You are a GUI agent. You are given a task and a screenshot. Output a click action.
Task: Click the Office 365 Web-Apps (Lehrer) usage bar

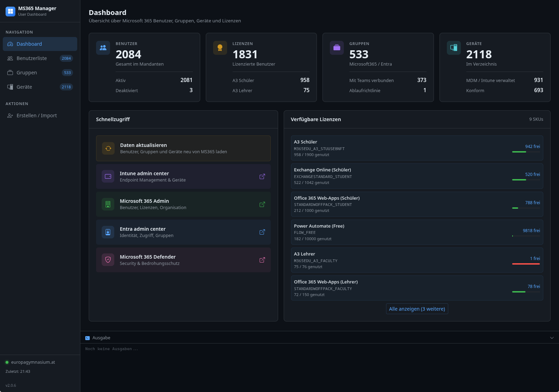526,292
